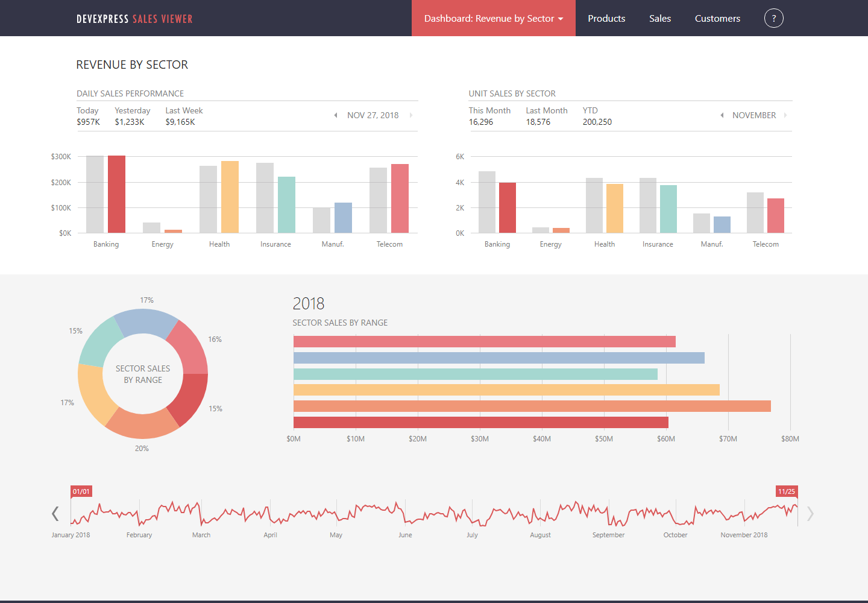Show next month after November
This screenshot has width=868, height=603.
point(785,115)
